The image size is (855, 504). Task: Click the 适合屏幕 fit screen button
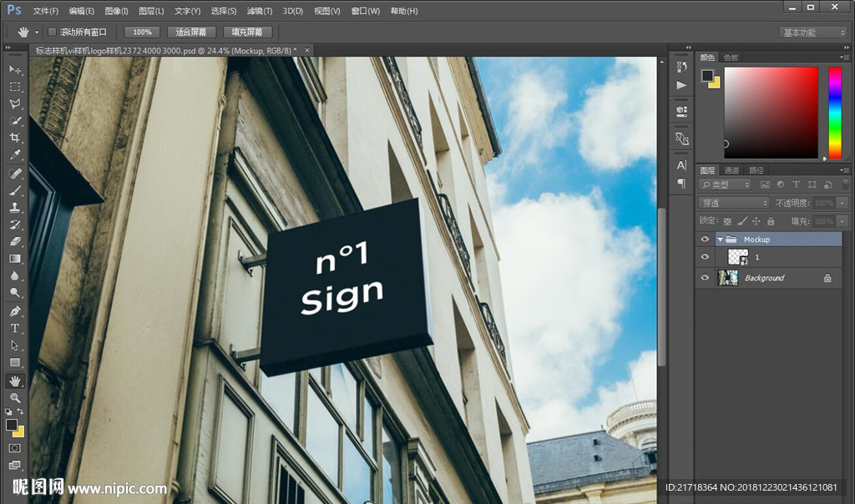(x=191, y=32)
